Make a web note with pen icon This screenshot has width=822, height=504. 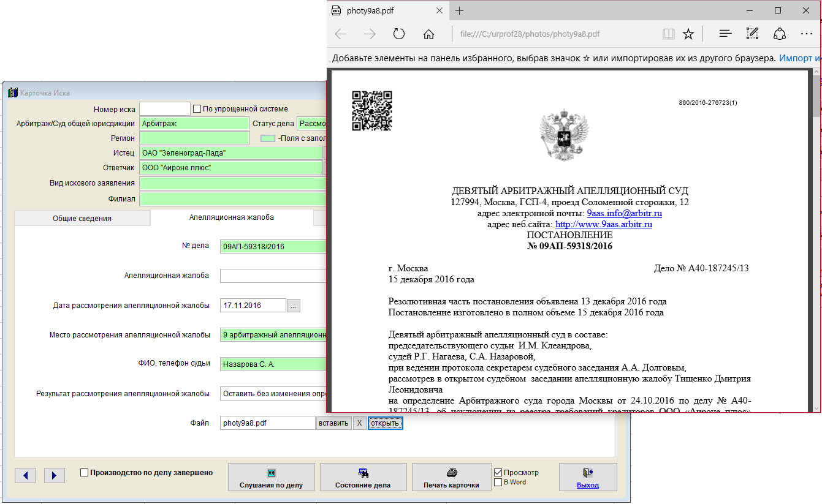(753, 34)
